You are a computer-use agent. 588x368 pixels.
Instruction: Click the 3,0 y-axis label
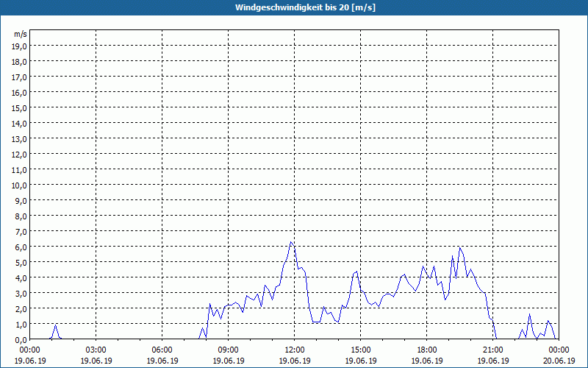coord(21,293)
